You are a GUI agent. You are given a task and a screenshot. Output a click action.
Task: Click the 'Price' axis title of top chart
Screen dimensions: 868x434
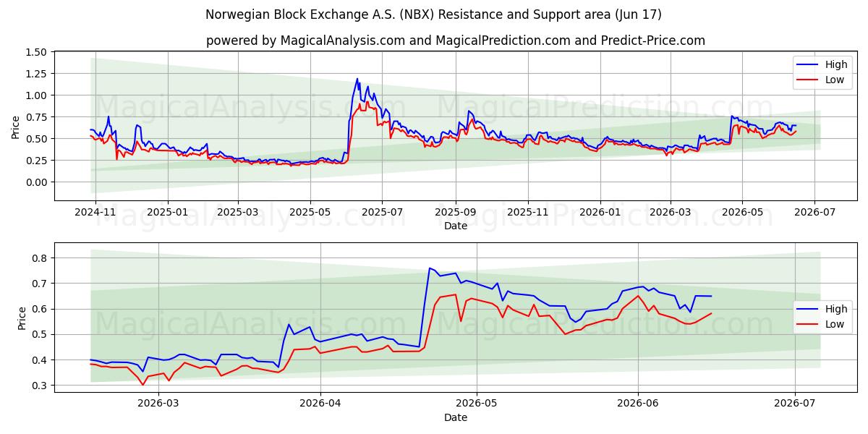[16, 127]
